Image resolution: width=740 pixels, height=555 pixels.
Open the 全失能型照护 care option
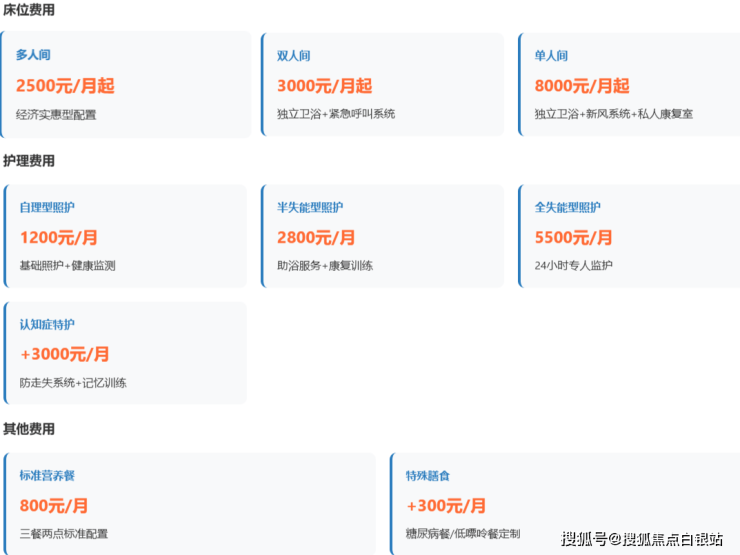point(568,208)
